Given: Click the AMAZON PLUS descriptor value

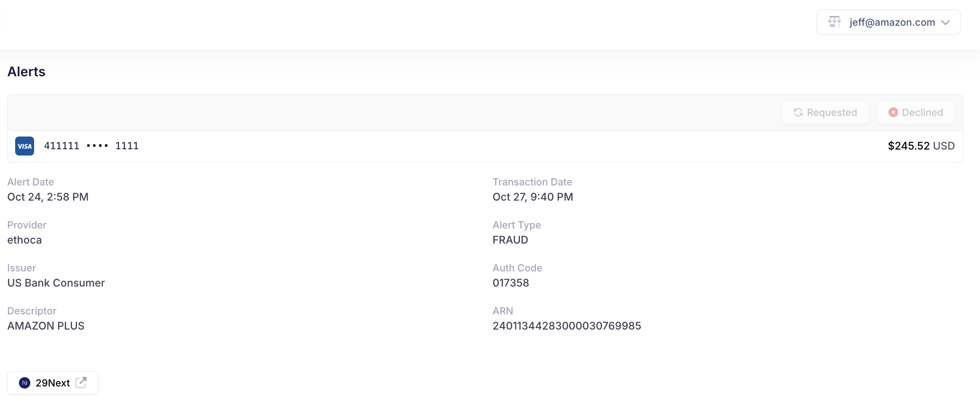Looking at the screenshot, I should 46,326.
